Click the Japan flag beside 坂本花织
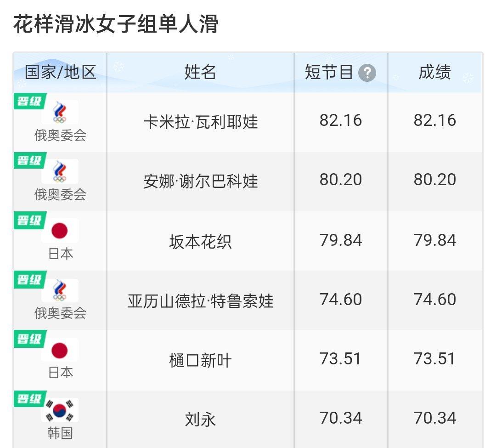The width and height of the screenshot is (496, 448). pyautogui.click(x=60, y=231)
